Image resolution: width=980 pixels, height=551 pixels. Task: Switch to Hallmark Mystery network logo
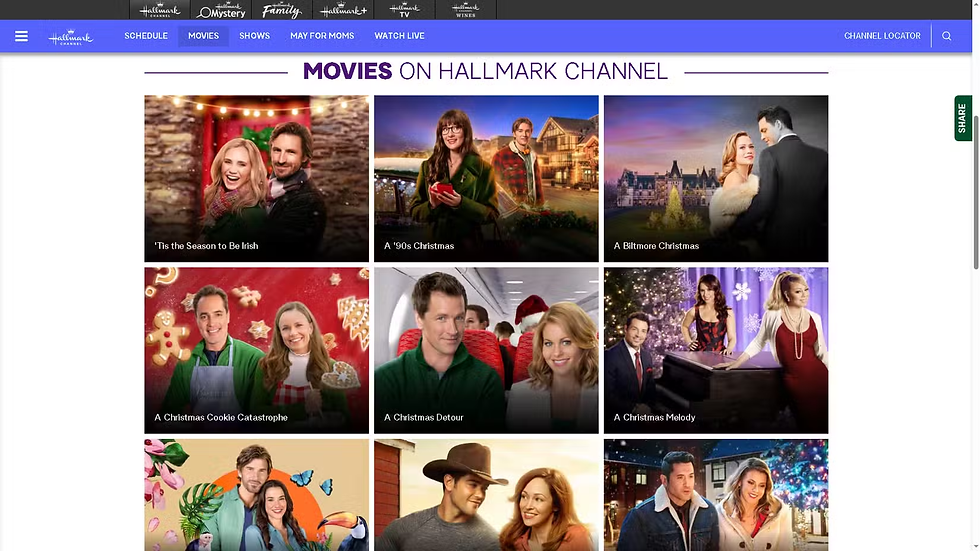coord(221,10)
